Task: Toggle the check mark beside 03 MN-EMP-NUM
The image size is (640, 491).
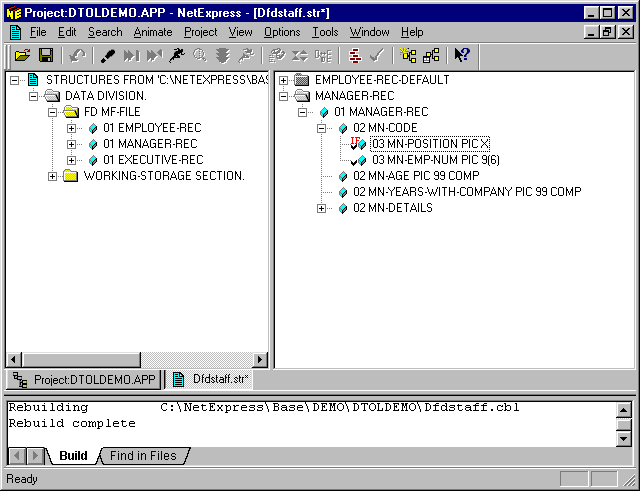Action: pos(353,162)
